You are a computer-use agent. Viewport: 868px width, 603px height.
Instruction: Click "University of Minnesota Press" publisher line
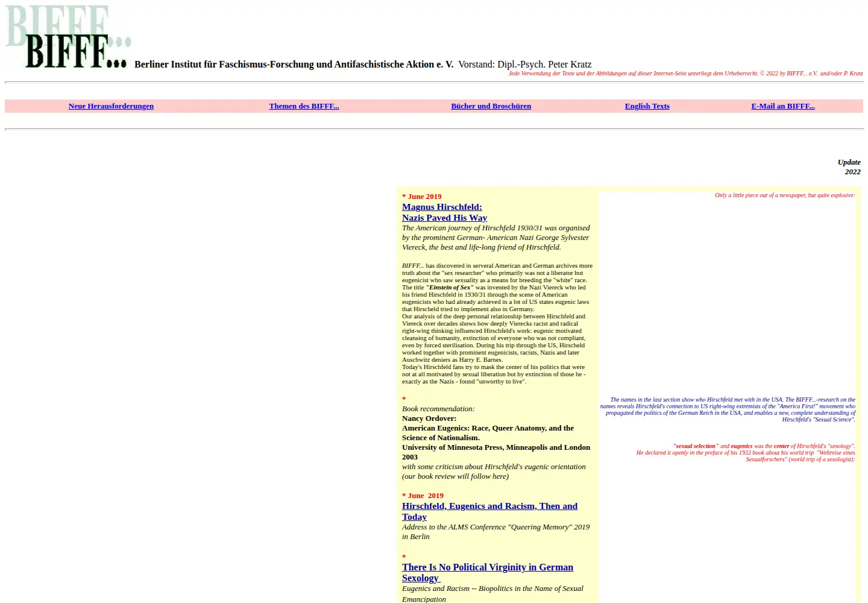click(496, 452)
